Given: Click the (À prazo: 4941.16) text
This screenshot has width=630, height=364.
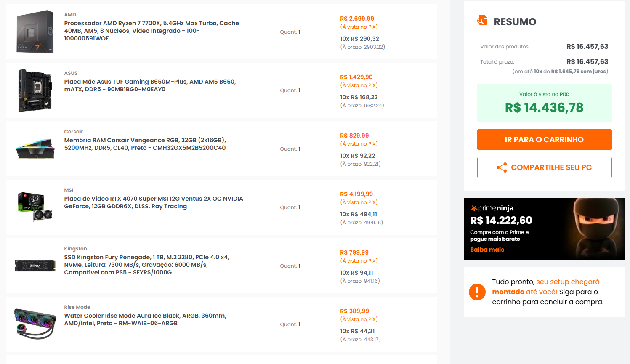Looking at the screenshot, I should click(x=362, y=223).
